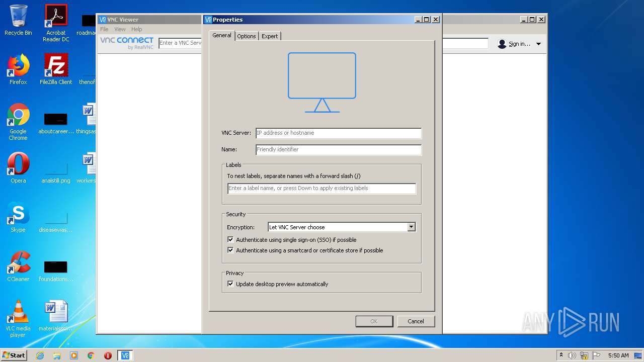Select the materialssci Word document on the desktop
This screenshot has height=362, width=644.
pyautogui.click(x=56, y=316)
